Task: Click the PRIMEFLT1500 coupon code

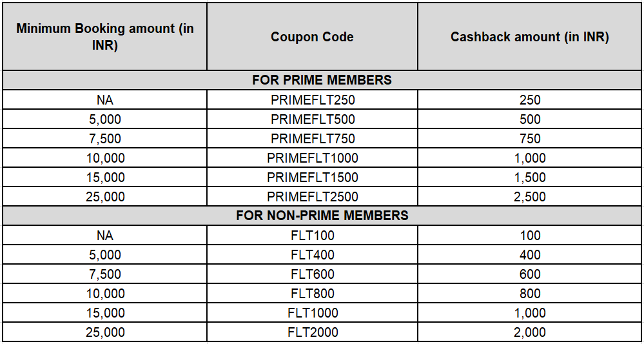Action: click(313, 177)
